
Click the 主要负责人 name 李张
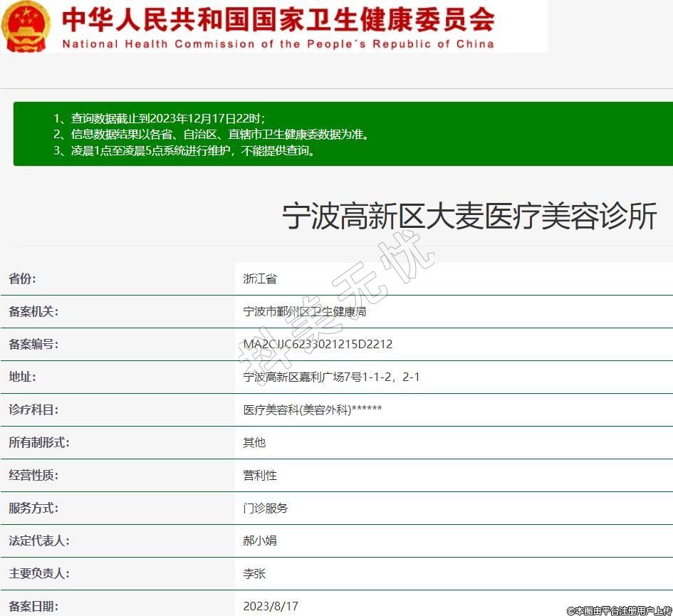click(x=254, y=573)
